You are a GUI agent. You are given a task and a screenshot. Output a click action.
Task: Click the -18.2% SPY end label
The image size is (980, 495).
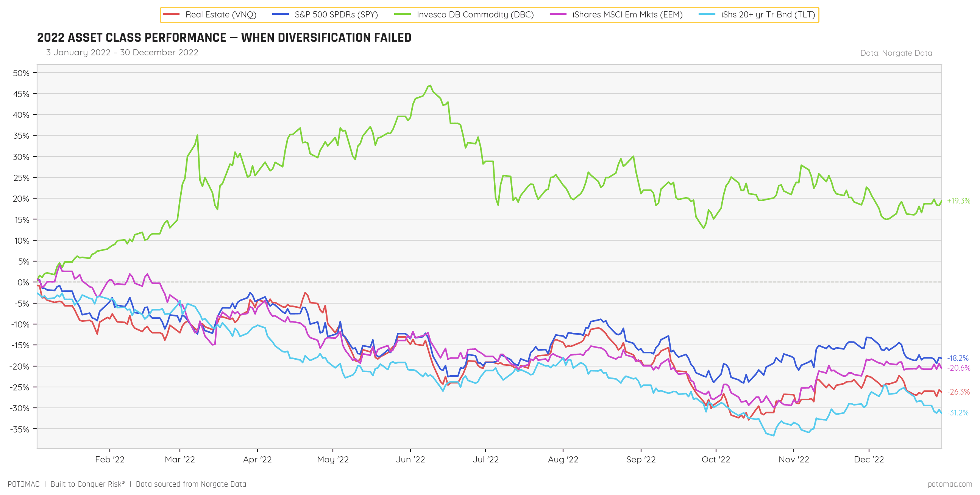pos(957,358)
